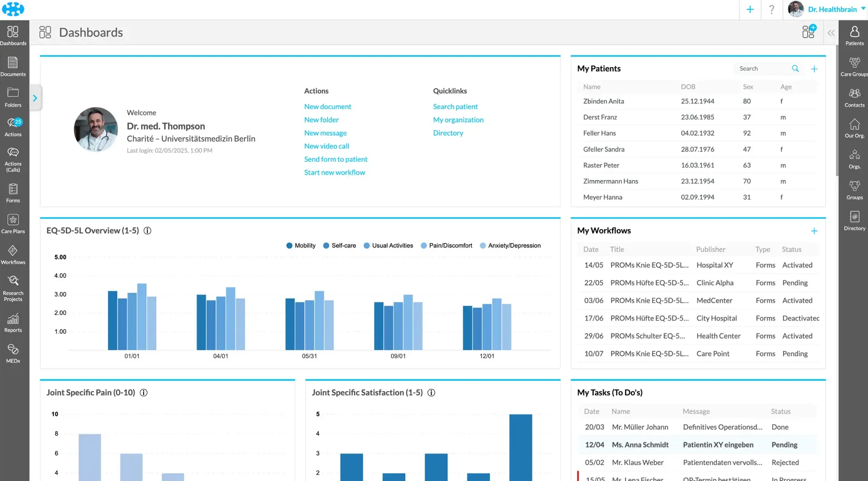Open Dr. Healthbrain user dropdown
Image resolution: width=868 pixels, height=481 pixels.
click(827, 9)
